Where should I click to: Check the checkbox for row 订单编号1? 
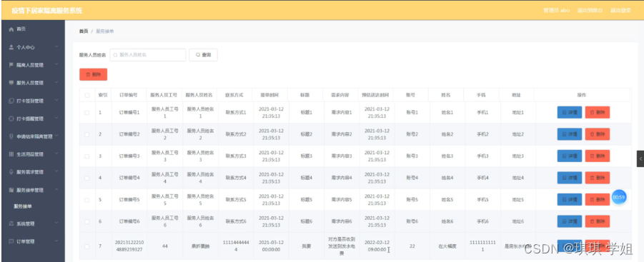pos(86,112)
